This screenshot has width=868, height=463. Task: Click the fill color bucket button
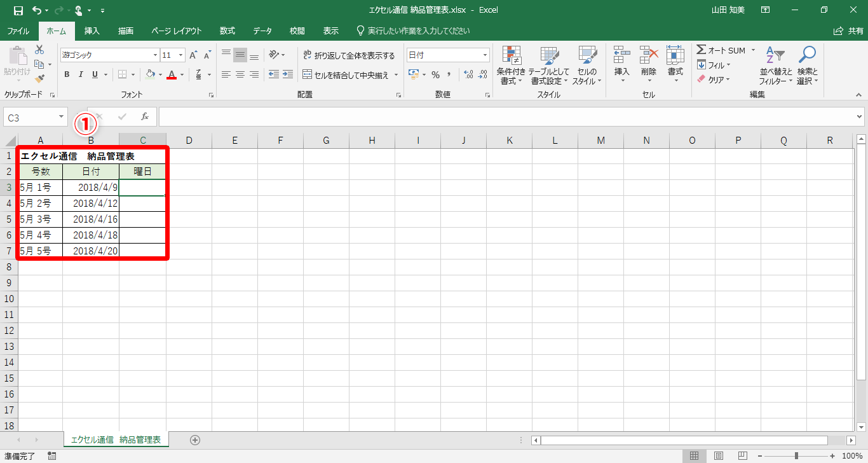coord(150,74)
